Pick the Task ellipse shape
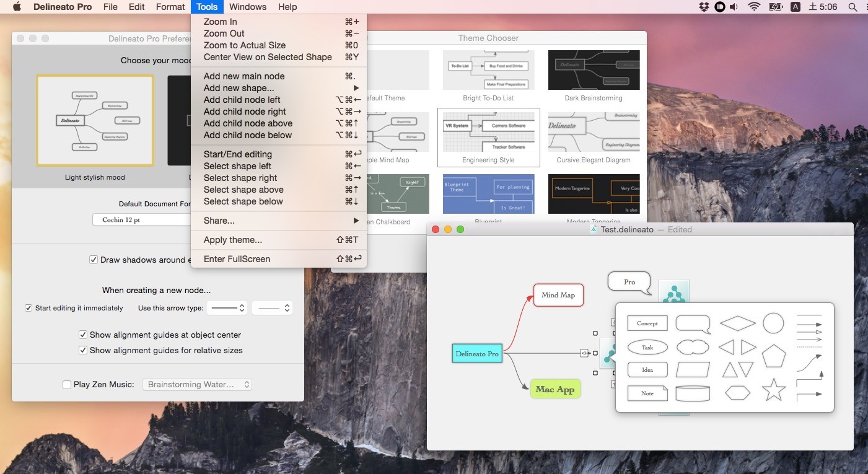The width and height of the screenshot is (868, 474). (647, 347)
